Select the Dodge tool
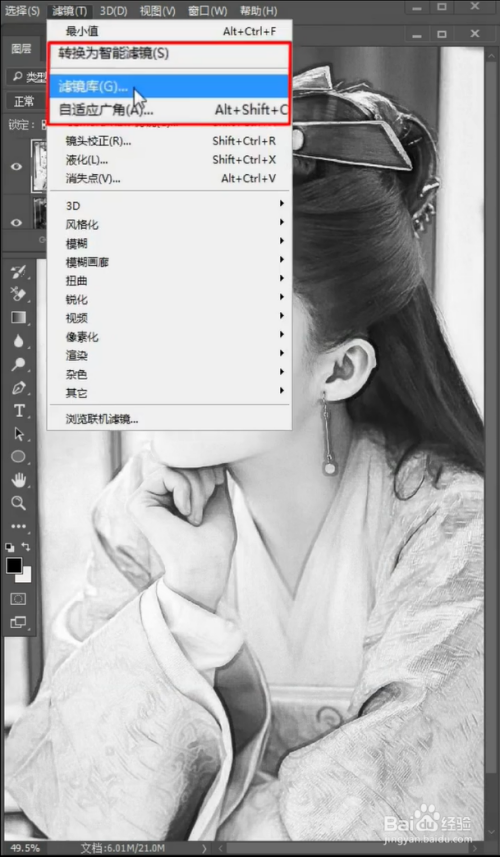This screenshot has width=500, height=857. pyautogui.click(x=19, y=364)
